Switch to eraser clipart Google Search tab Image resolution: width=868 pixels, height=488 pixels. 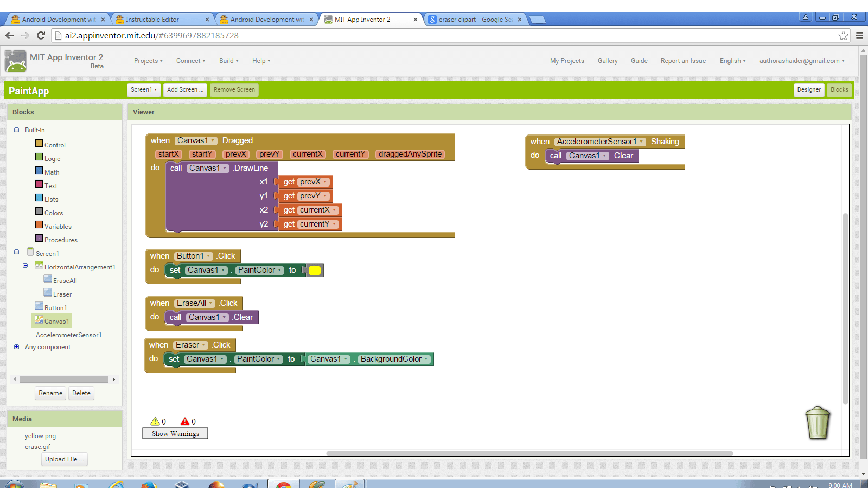(475, 20)
